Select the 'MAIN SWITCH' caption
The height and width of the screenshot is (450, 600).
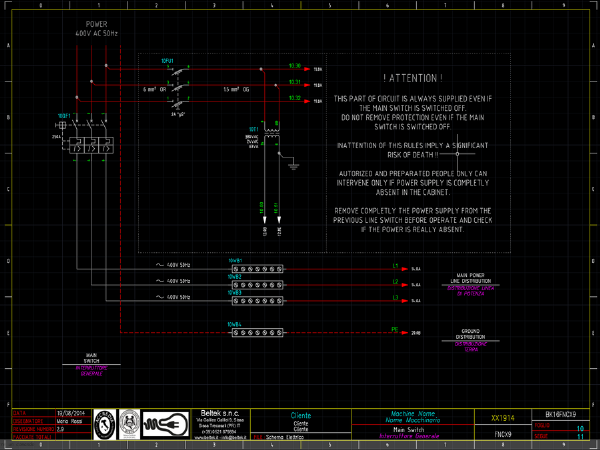[x=91, y=358]
